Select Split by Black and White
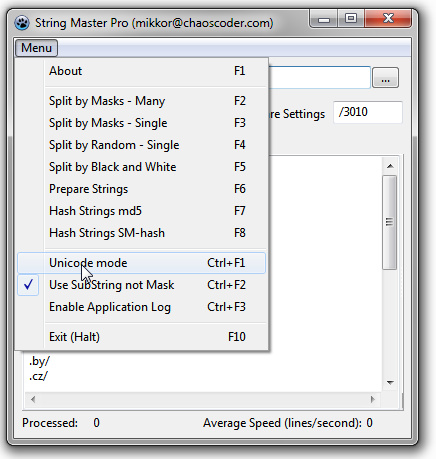Viewport: 436px width, 459px height. pyautogui.click(x=142, y=167)
